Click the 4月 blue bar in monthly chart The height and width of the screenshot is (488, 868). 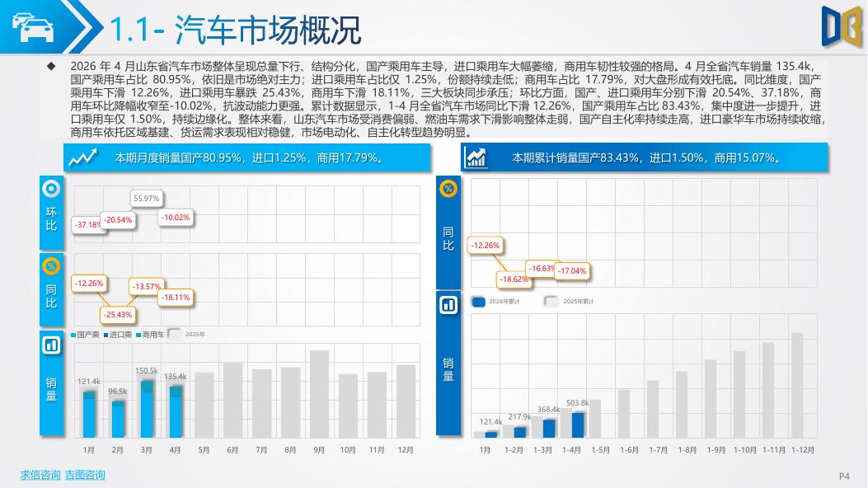tap(176, 412)
